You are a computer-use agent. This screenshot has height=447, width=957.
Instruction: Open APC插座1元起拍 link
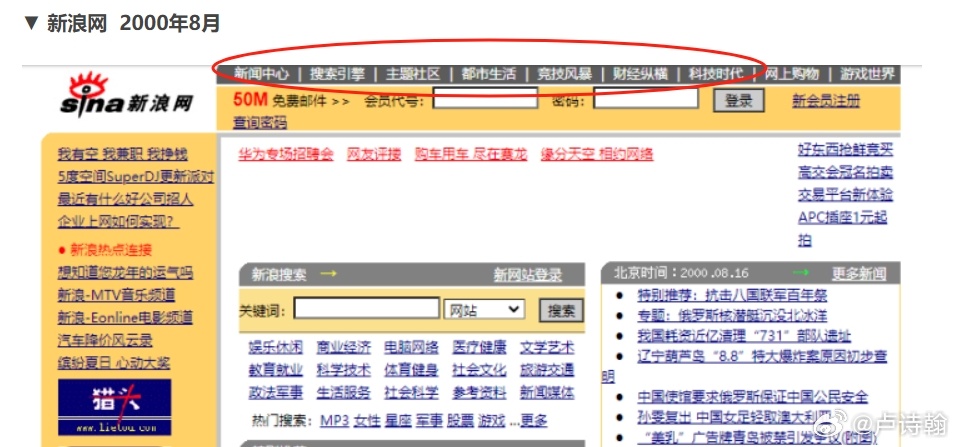(842, 228)
